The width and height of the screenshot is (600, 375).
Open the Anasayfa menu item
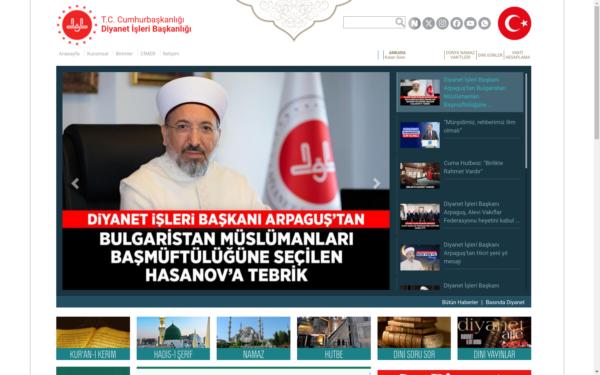click(x=69, y=54)
